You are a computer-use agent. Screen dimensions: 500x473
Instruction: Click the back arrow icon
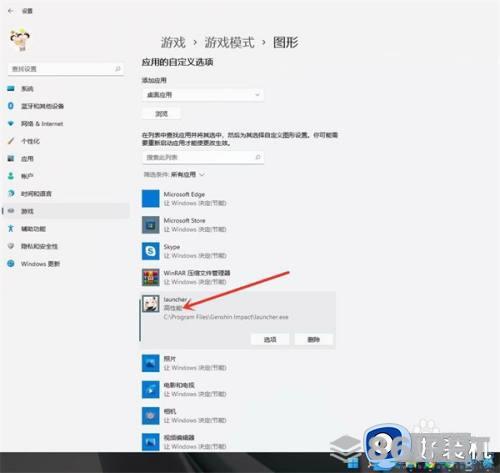[11, 11]
